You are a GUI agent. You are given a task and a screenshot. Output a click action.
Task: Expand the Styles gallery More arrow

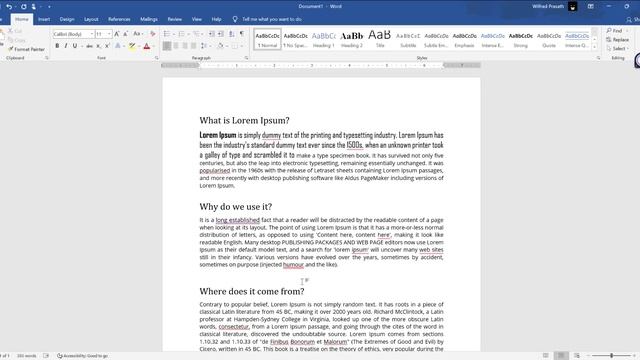tap(595, 47)
